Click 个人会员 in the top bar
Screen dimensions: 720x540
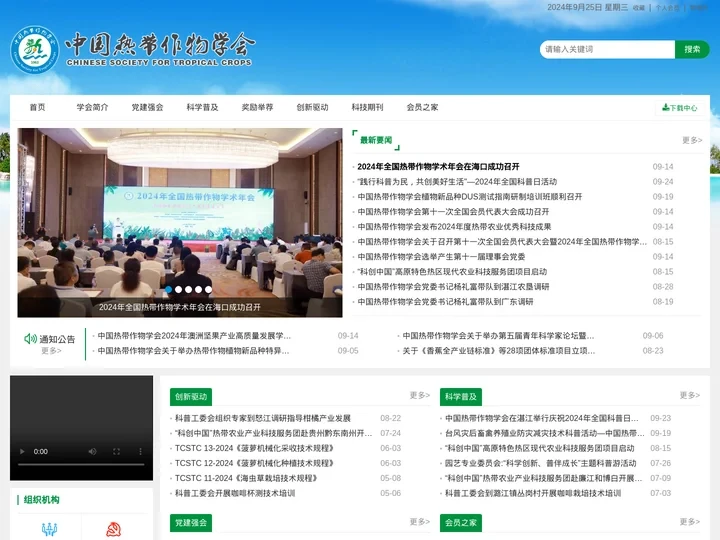point(667,8)
